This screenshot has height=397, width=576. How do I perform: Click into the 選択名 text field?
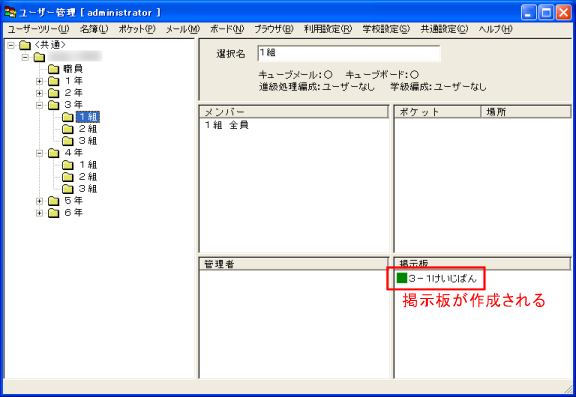(x=349, y=53)
